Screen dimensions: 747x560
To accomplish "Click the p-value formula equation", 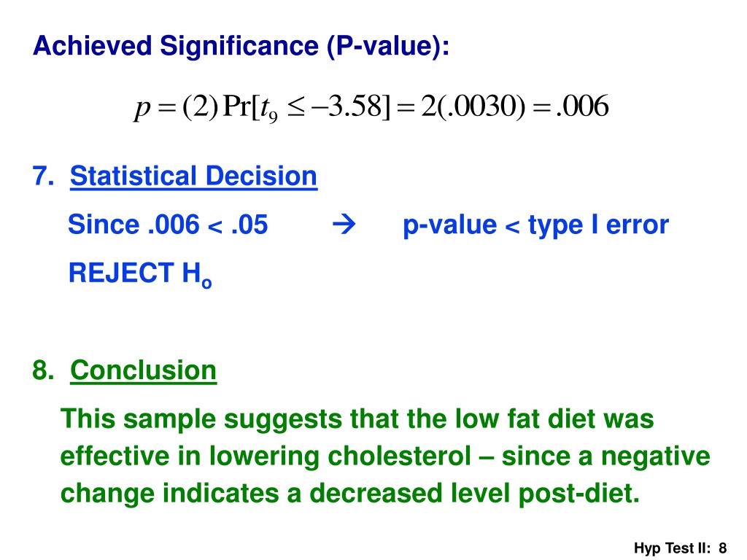I will pyautogui.click(x=371, y=106).
